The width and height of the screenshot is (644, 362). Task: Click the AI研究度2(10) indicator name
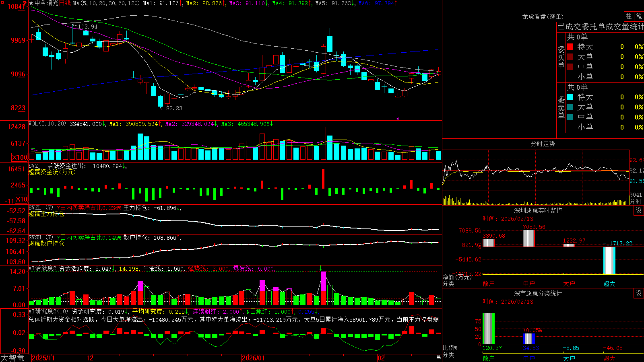48,311
